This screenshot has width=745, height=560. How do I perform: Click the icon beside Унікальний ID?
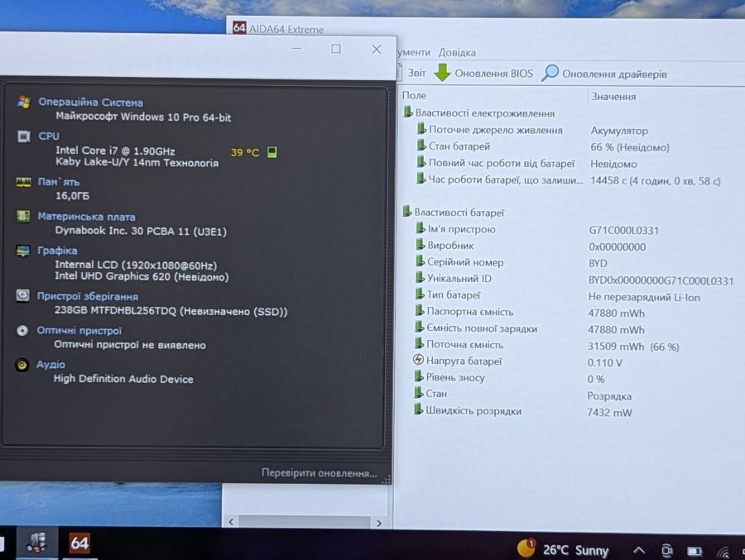420,277
